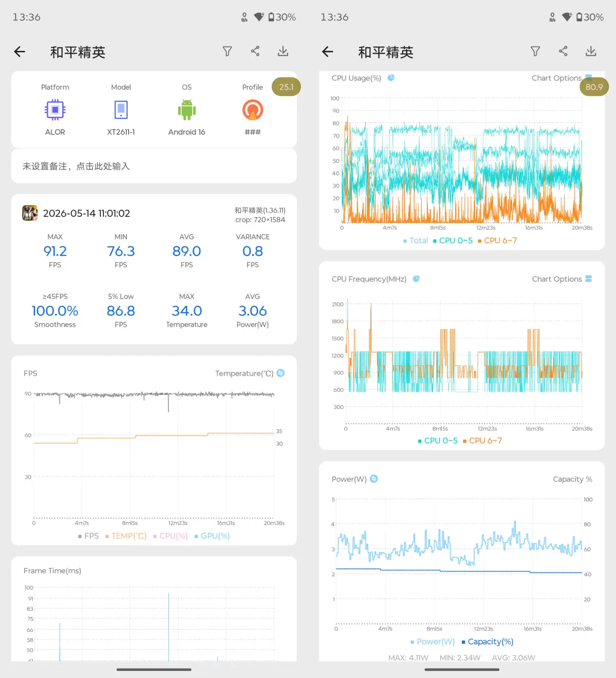Viewport: 616px width, 678px height.
Task: Toggle the GPU(%) legend series
Action: 212,536
